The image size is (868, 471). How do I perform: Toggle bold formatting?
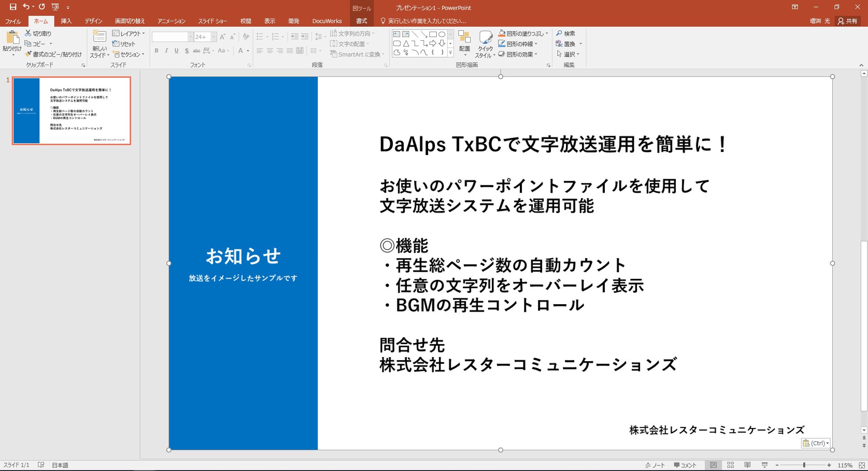click(156, 51)
